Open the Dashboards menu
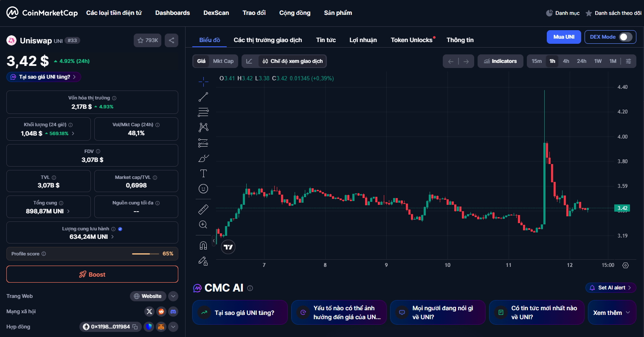644x337 pixels. click(172, 13)
